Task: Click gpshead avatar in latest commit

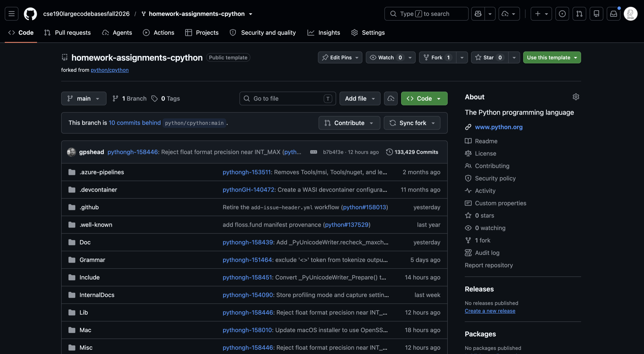Action: pyautogui.click(x=71, y=152)
